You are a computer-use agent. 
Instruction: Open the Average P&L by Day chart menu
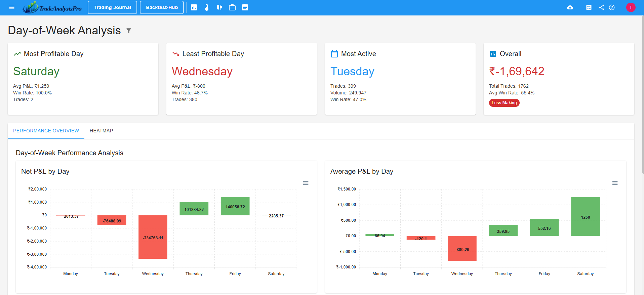615,183
